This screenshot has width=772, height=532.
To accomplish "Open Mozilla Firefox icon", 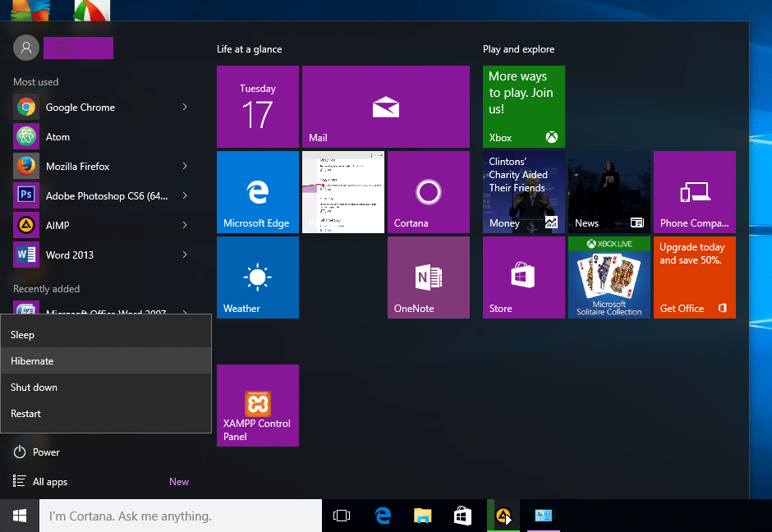I will pos(26,167).
